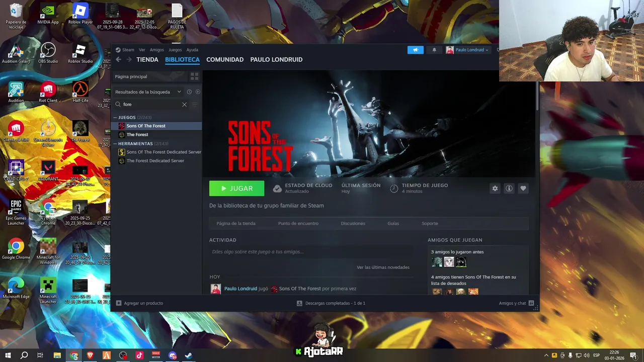The image size is (644, 362).
Task: Open Google Chrome desktop shortcut
Action: click(16, 249)
